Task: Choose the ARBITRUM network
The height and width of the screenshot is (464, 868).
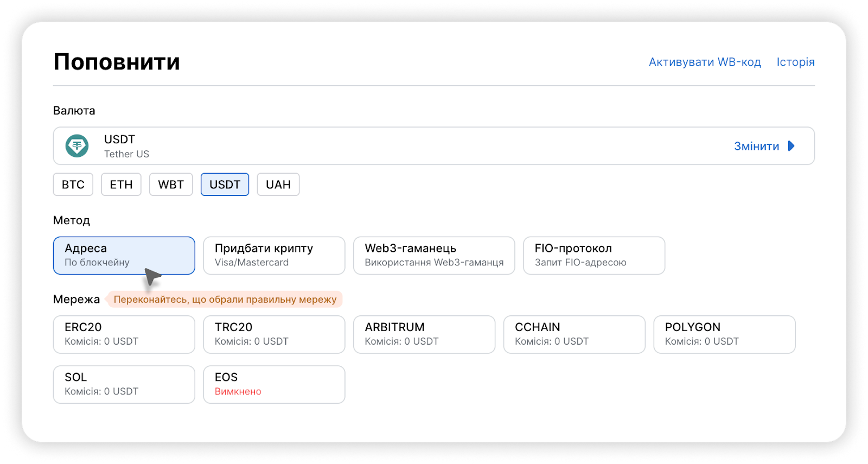Action: (x=424, y=334)
